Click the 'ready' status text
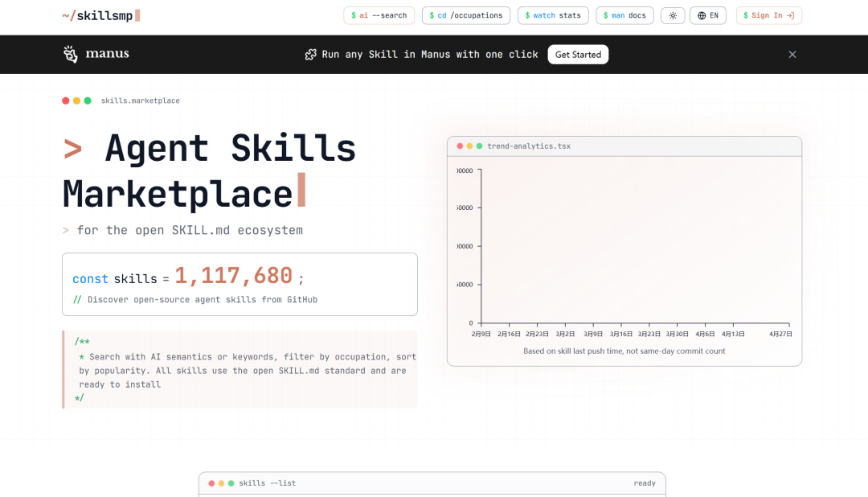Viewport: 868px width, 497px height. [645, 483]
